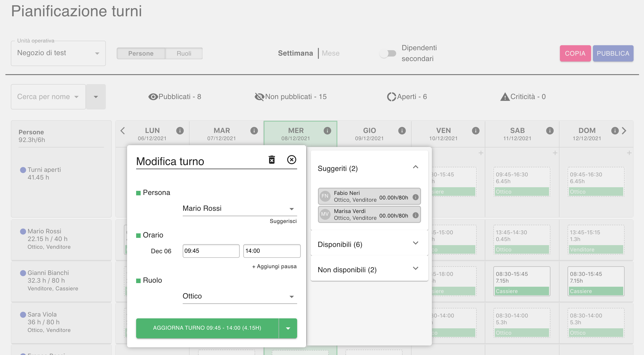The height and width of the screenshot is (355, 644).
Task: Open SAB 13:45-14:30 Ottico shift
Action: (522, 240)
